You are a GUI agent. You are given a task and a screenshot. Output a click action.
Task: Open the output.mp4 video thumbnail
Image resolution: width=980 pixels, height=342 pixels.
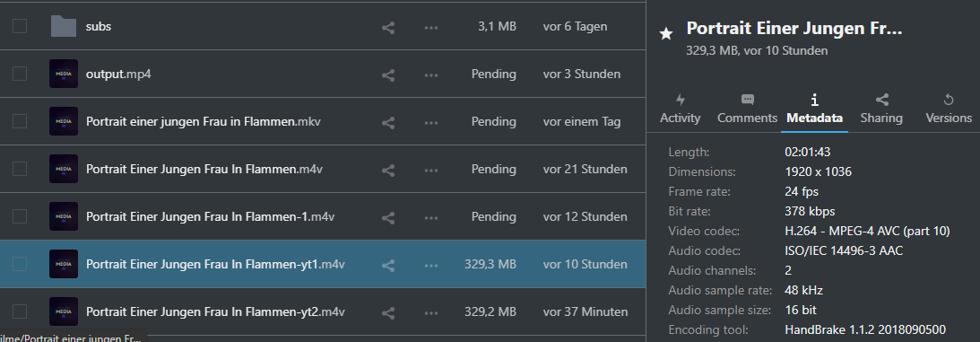(64, 74)
